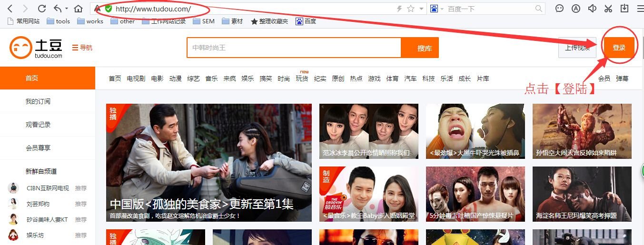
Task: Open 海淀名师王尼玛 video thumbnail
Action: click(x=582, y=194)
